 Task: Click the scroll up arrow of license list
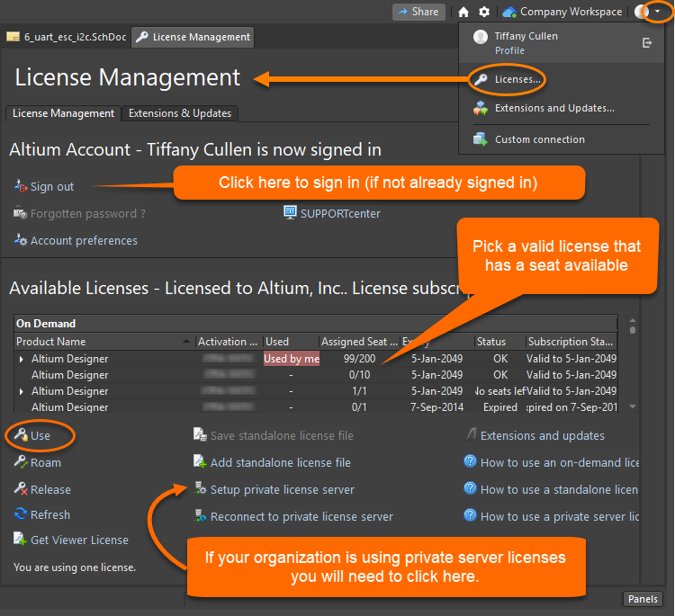633,320
